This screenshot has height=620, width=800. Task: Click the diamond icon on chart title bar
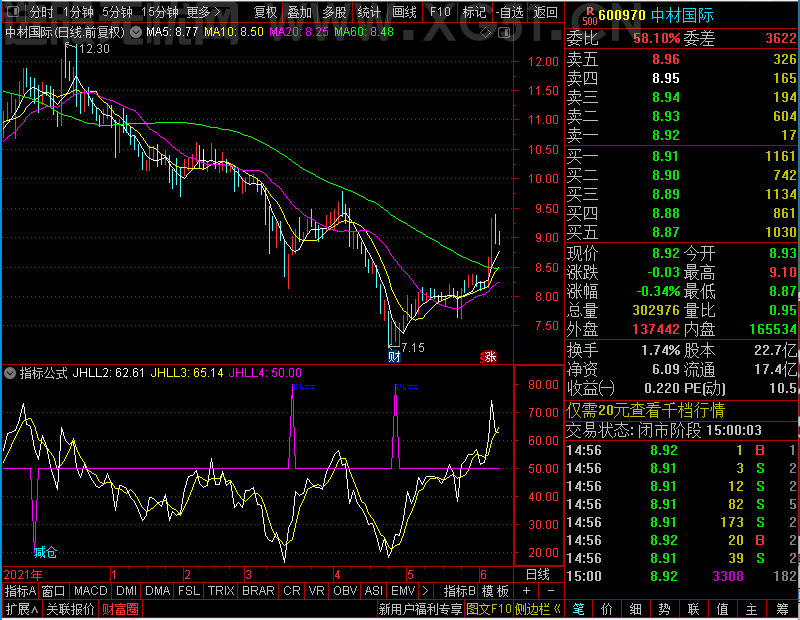tap(486, 33)
